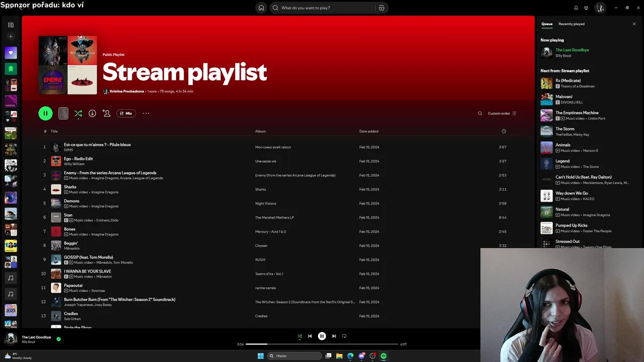Click the Stream playlist cover art
The width and height of the screenshot is (644, 362).
pyautogui.click(x=67, y=65)
